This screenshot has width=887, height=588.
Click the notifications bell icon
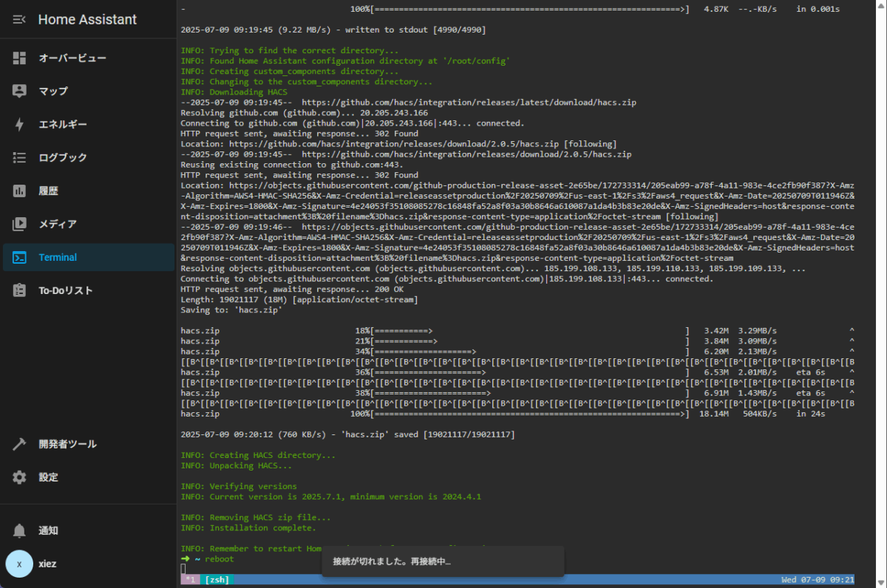[x=19, y=530]
